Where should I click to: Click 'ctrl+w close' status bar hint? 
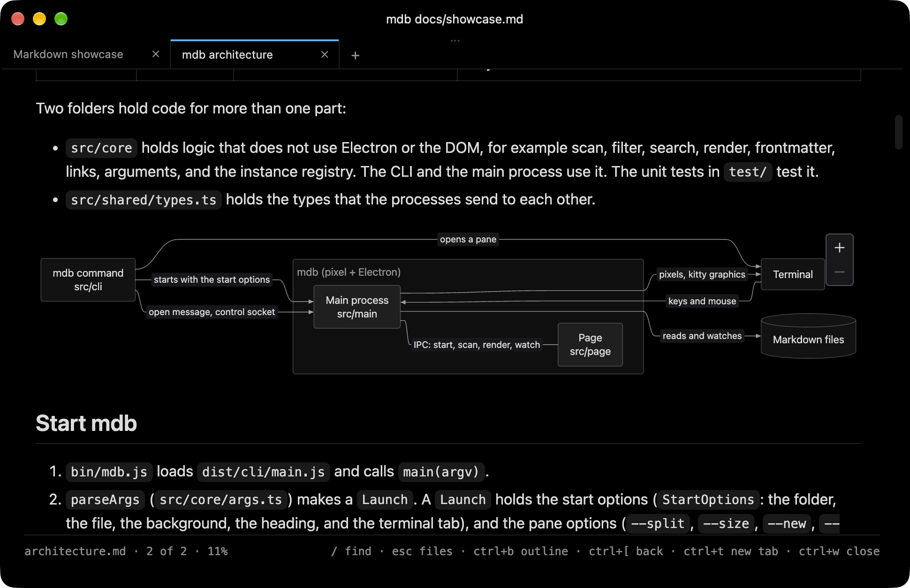pyautogui.click(x=839, y=551)
